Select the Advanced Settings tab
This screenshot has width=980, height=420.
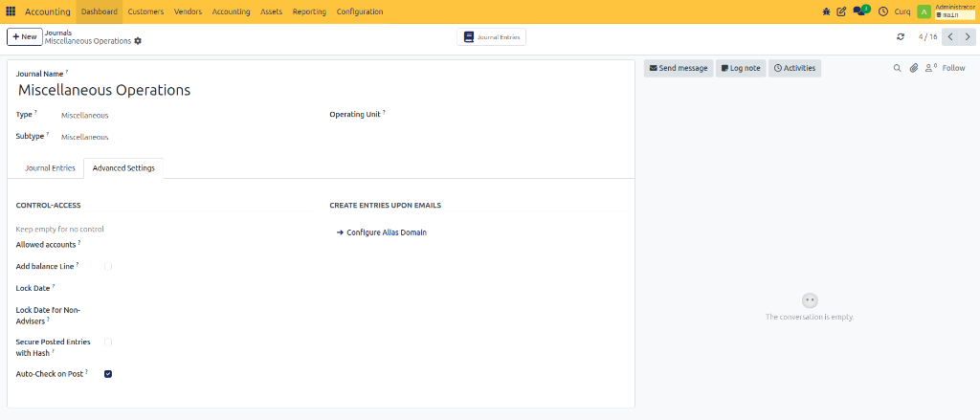123,168
